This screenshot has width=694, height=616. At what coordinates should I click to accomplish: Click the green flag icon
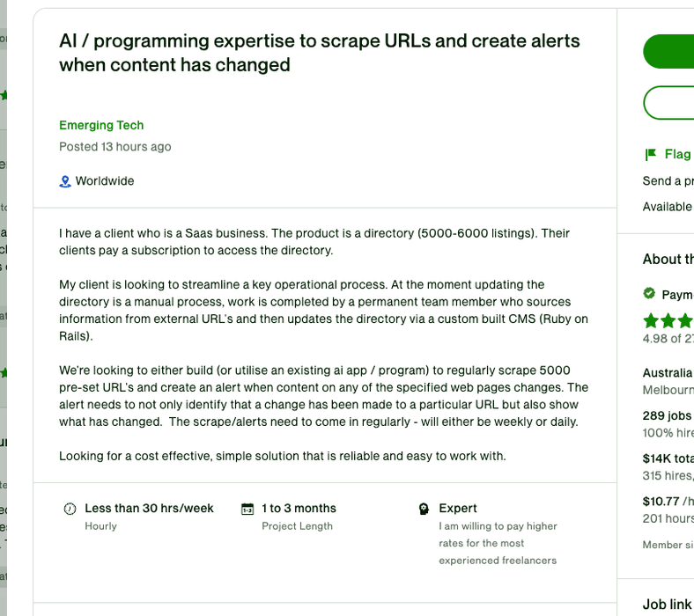point(651,155)
